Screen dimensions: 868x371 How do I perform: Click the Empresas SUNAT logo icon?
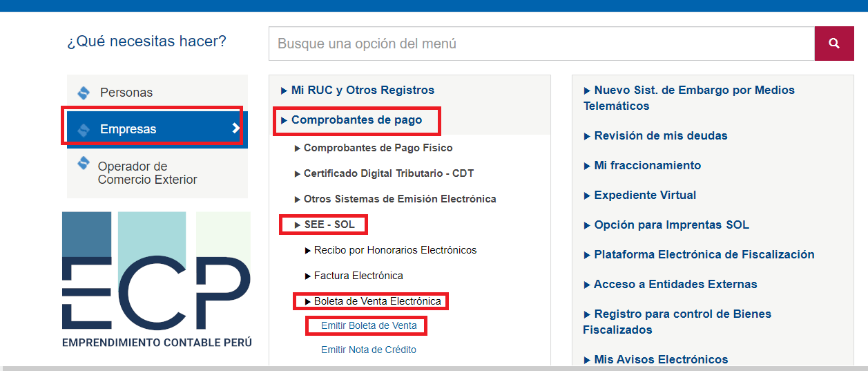click(x=84, y=129)
